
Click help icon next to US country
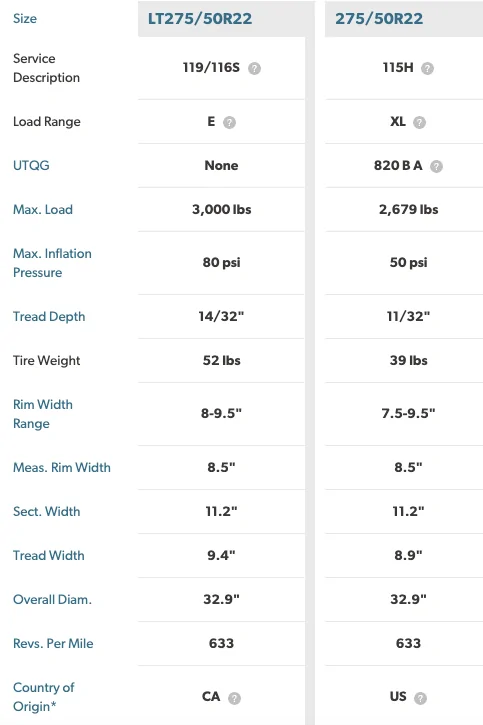pyautogui.click(x=420, y=698)
